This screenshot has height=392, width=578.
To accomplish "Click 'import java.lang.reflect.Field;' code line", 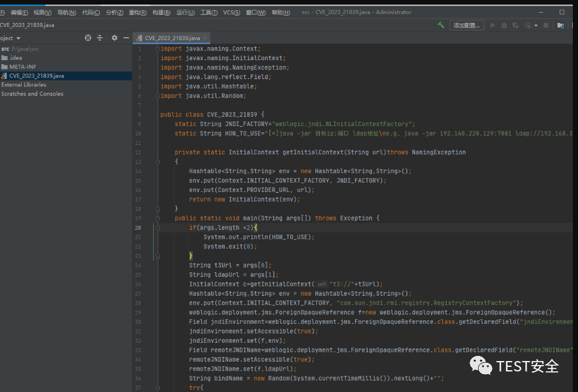I will click(x=216, y=77).
